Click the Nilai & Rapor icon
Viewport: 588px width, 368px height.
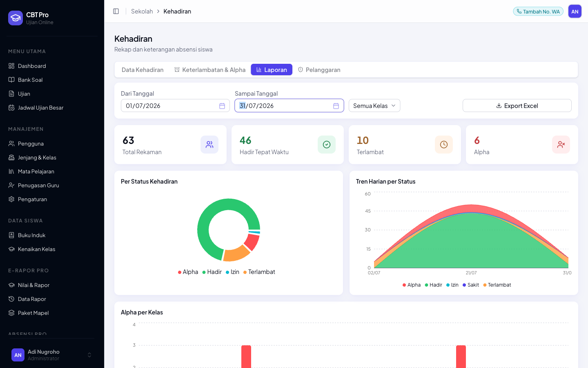[x=11, y=285]
